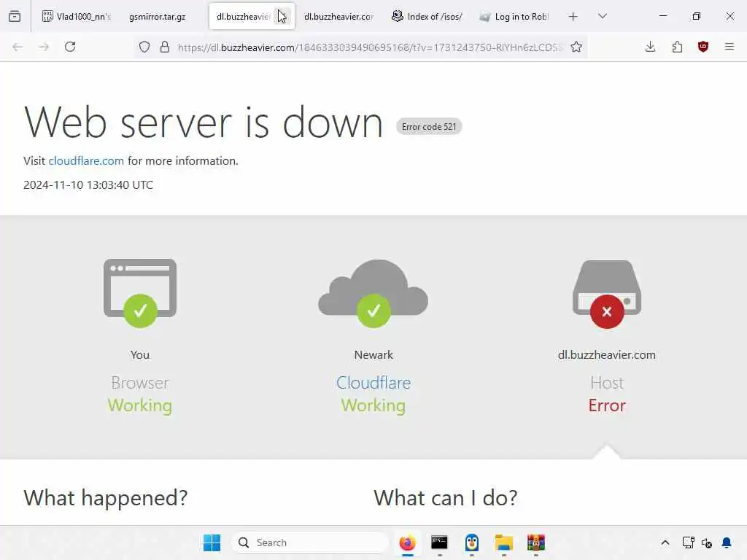Screen dimensions: 747x560
Task: Switch to the gsmirror.tar.gz tab
Action: (x=158, y=17)
